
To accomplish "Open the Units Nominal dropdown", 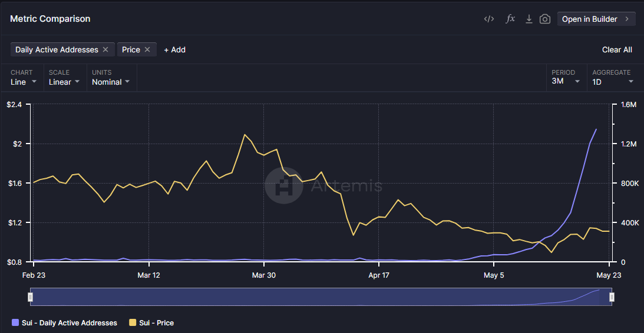I will (x=111, y=78).
